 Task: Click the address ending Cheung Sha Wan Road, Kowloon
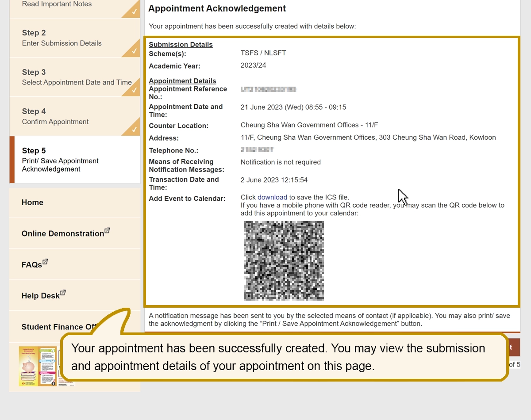click(368, 137)
